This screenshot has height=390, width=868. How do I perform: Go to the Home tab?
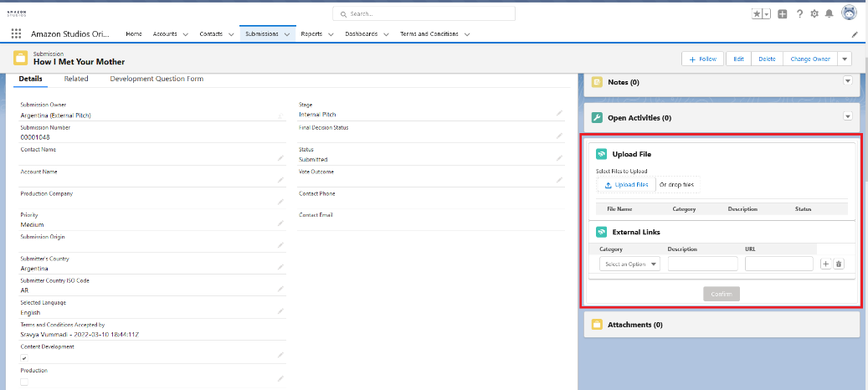coord(134,33)
